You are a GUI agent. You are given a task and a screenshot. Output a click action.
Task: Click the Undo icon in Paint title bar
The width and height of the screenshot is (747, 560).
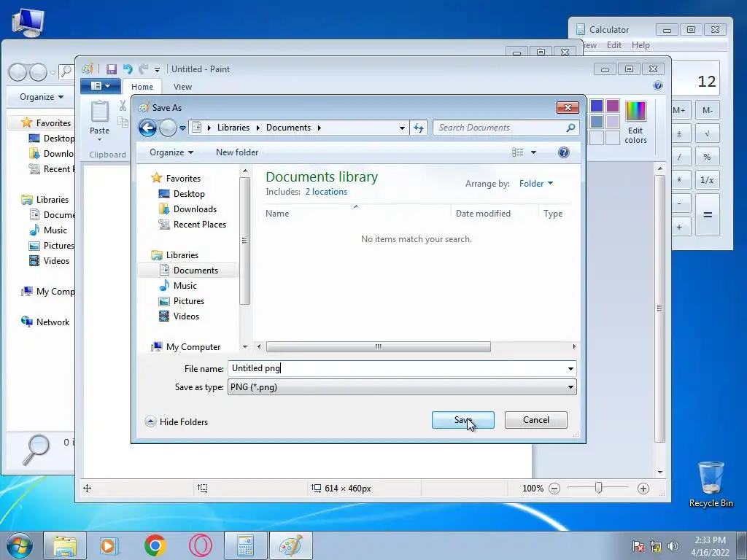[x=128, y=69]
